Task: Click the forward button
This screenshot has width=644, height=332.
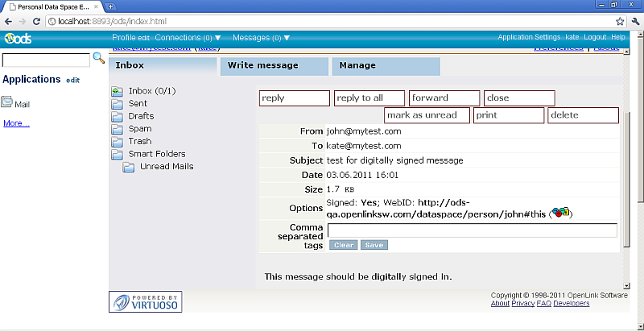Action: pyautogui.click(x=444, y=98)
